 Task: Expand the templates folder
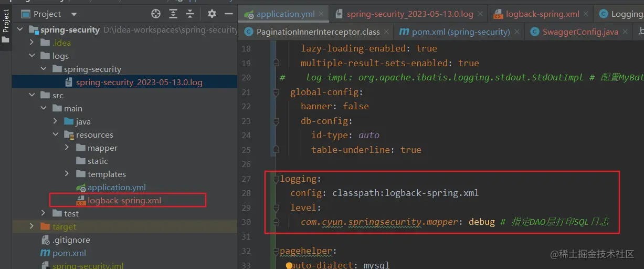pos(67,174)
